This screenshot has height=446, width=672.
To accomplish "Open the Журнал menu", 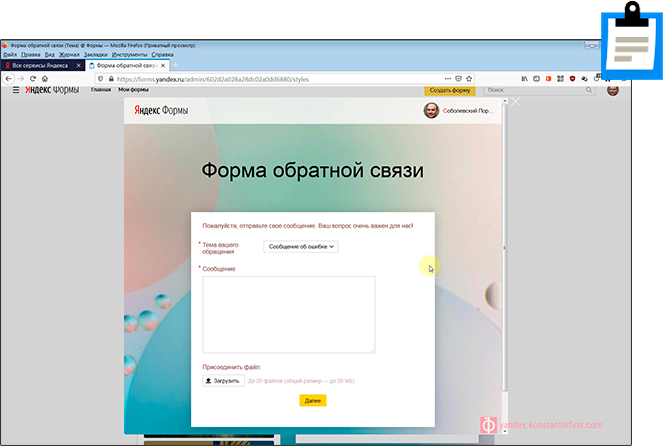I will 69,55.
